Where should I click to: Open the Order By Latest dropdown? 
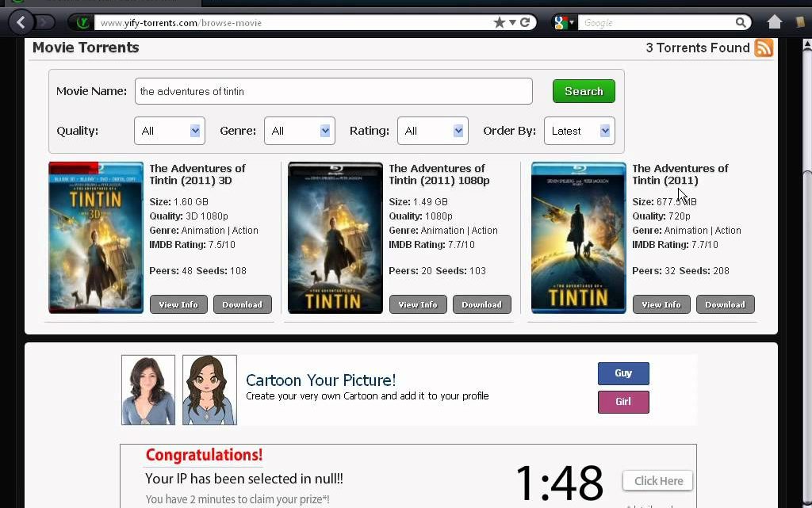click(x=580, y=131)
